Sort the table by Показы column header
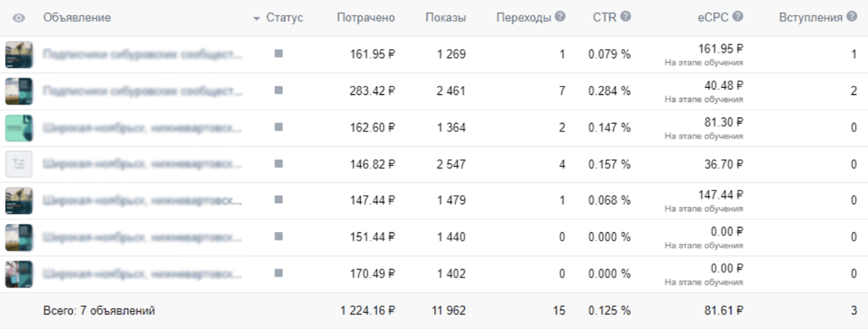The height and width of the screenshot is (329, 868). [445, 18]
